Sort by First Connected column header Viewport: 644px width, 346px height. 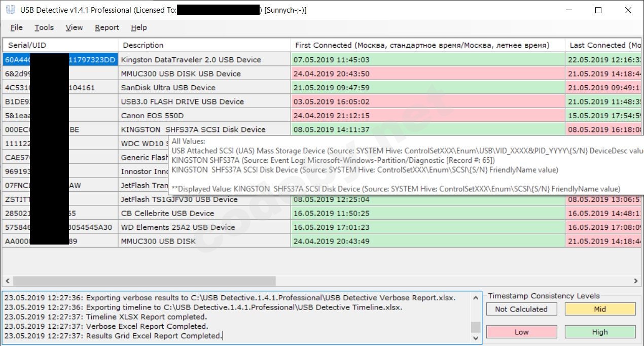428,45
